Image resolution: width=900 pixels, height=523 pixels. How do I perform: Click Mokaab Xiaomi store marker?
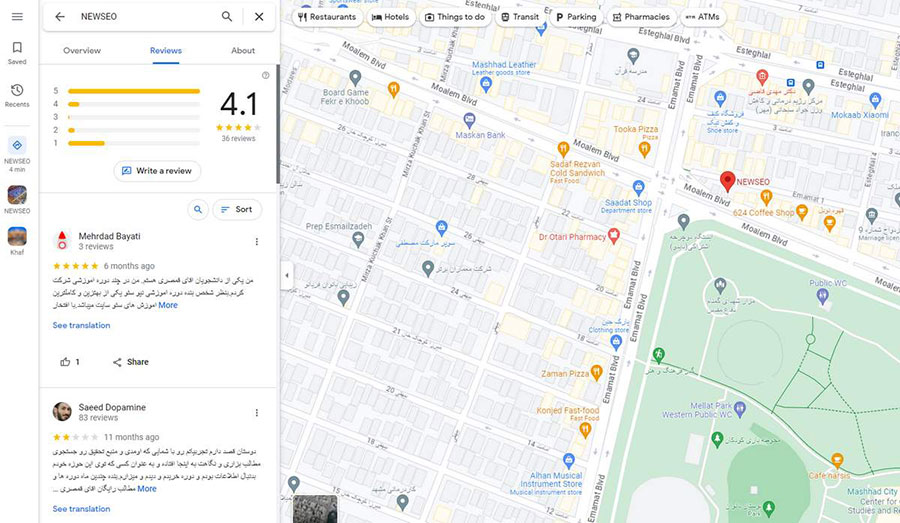875,100
